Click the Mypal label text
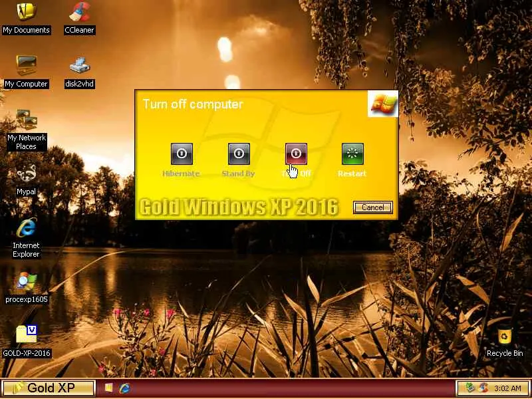Image resolution: width=532 pixels, height=399 pixels. (27, 192)
